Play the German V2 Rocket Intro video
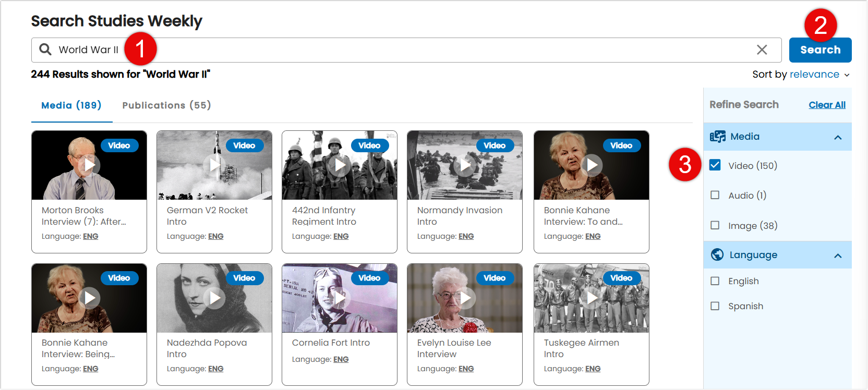The image size is (868, 390). (214, 165)
